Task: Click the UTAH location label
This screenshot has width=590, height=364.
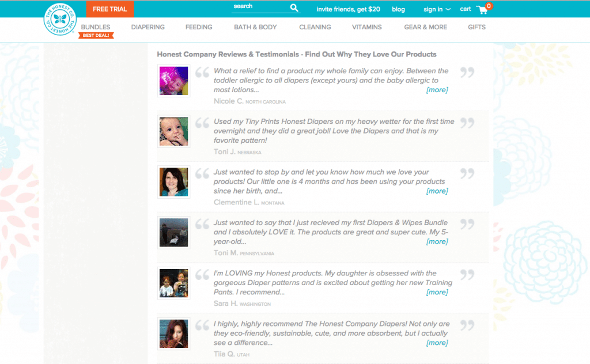Action: tap(243, 355)
